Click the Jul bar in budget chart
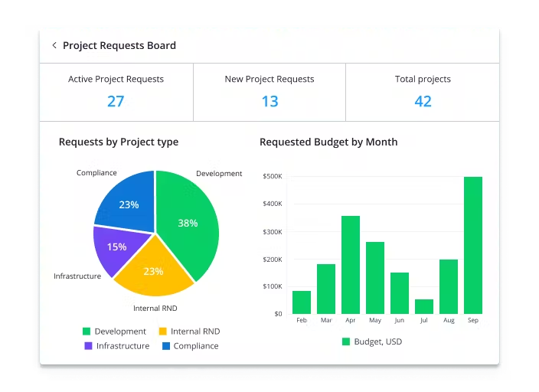The image size is (539, 392). point(424,306)
